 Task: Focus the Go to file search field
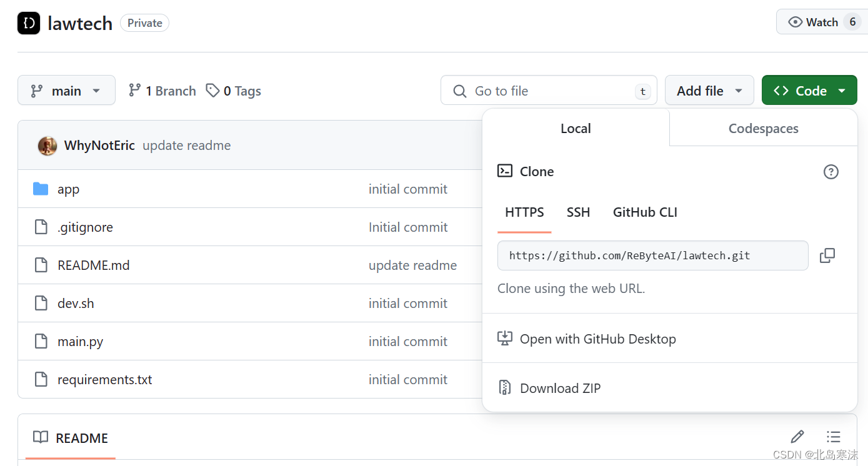point(549,91)
